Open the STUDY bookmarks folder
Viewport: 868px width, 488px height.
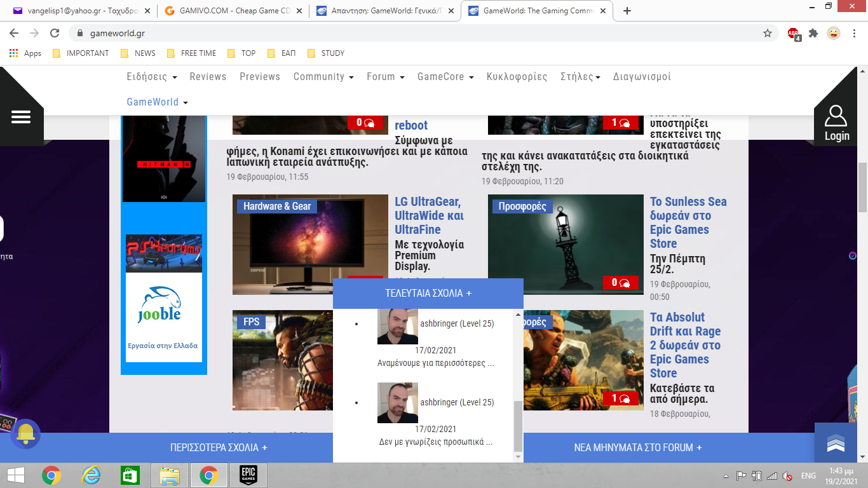click(x=325, y=53)
